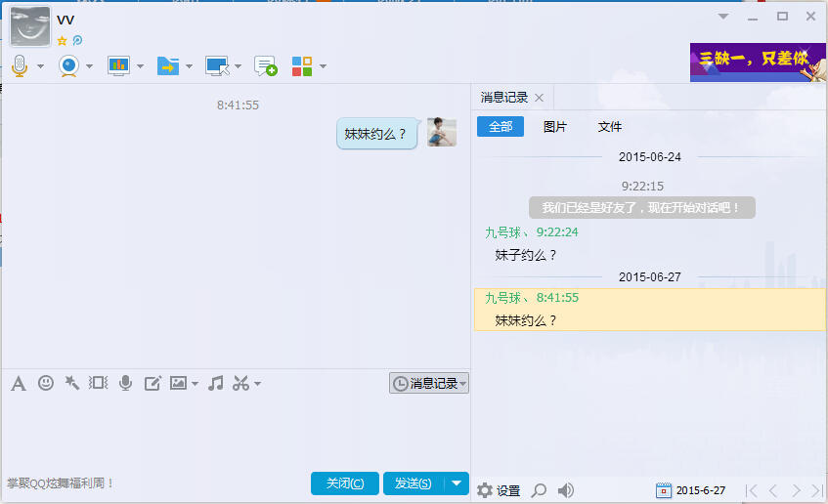Go to previous history page
828x504 pixels.
(x=773, y=490)
